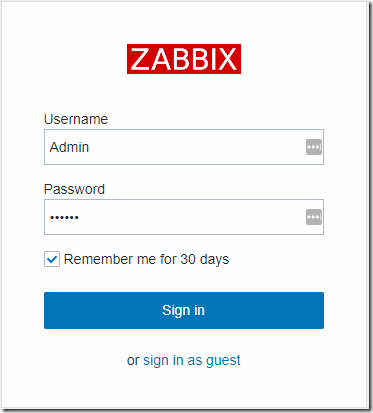Click empty area inside Username box
This screenshot has height=413, width=373.
click(x=197, y=147)
